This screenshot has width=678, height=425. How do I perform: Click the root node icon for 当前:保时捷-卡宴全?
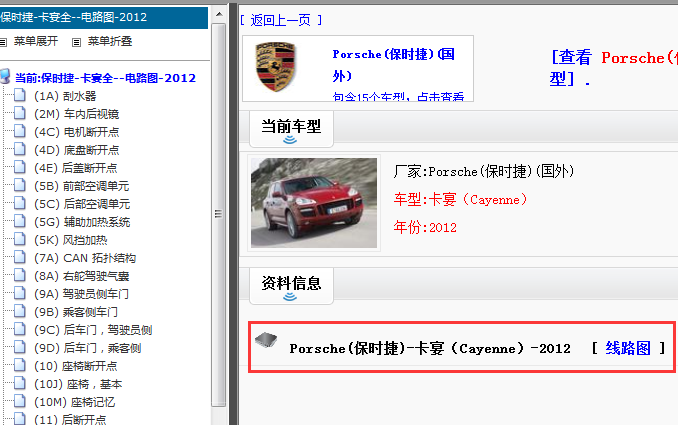pyautogui.click(x=5, y=76)
